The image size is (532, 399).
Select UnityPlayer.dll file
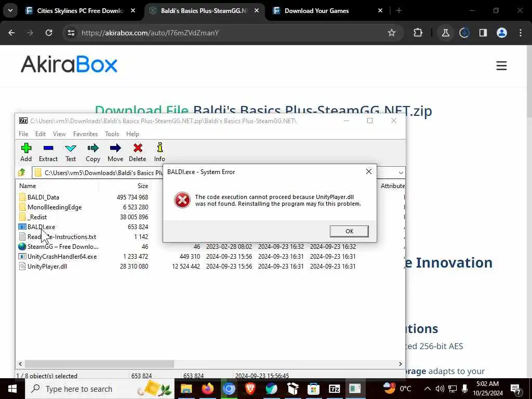coord(47,267)
